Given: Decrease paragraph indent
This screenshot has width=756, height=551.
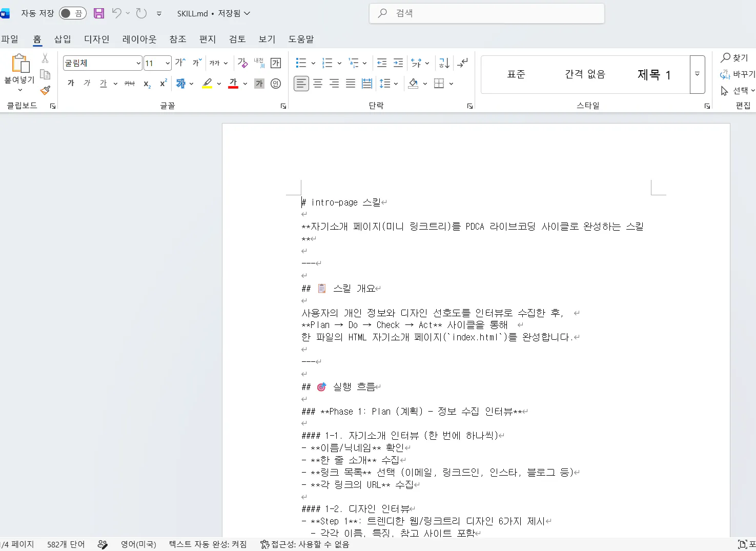Looking at the screenshot, I should coord(382,63).
